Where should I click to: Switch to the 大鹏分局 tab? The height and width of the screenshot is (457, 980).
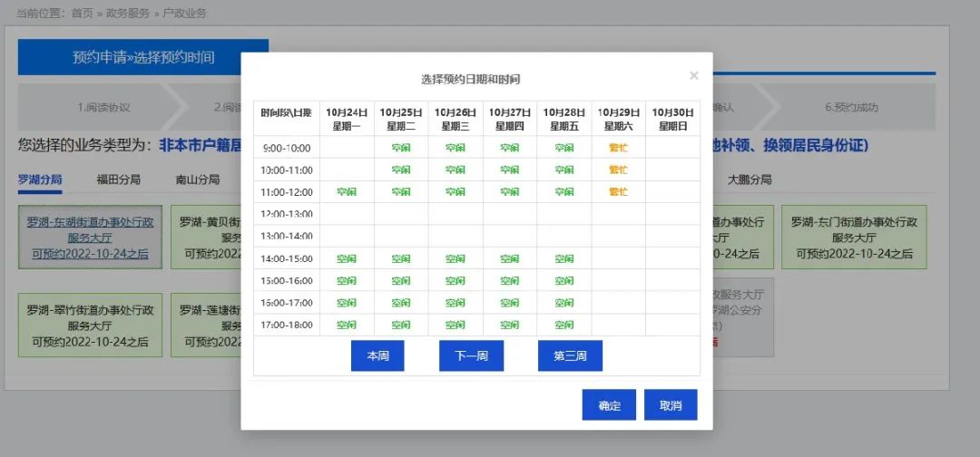coord(750,180)
